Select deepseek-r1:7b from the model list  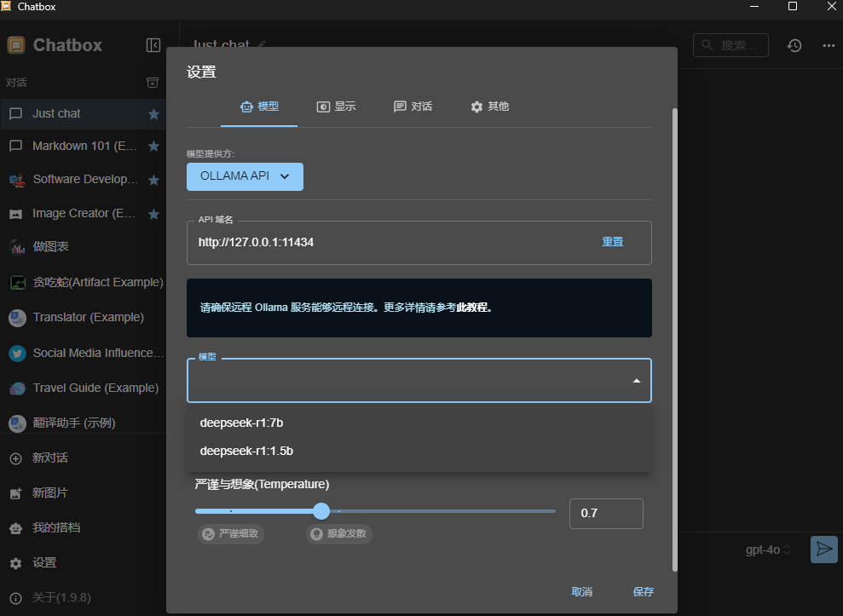pyautogui.click(x=419, y=423)
